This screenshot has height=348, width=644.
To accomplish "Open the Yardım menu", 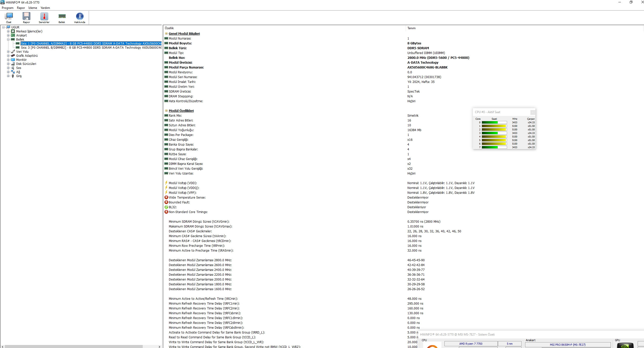I will pos(45,8).
